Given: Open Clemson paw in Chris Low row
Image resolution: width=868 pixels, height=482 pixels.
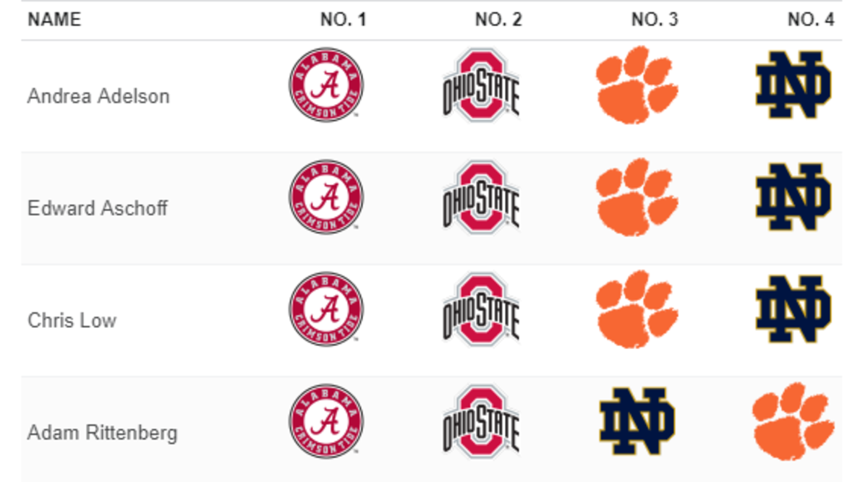Looking at the screenshot, I should pyautogui.click(x=637, y=309).
